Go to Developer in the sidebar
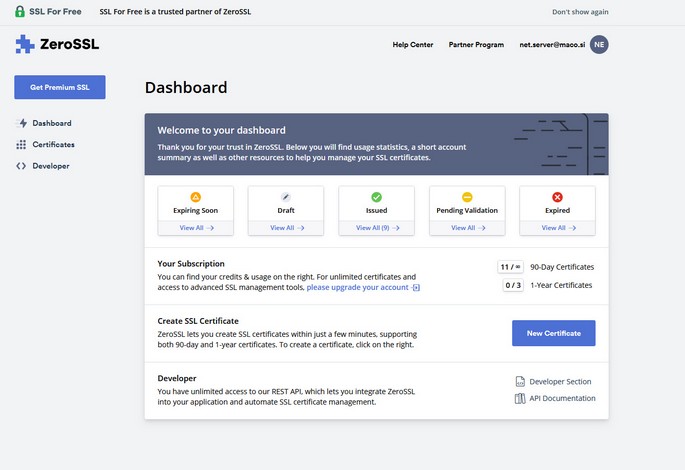The image size is (685, 470). tap(50, 166)
